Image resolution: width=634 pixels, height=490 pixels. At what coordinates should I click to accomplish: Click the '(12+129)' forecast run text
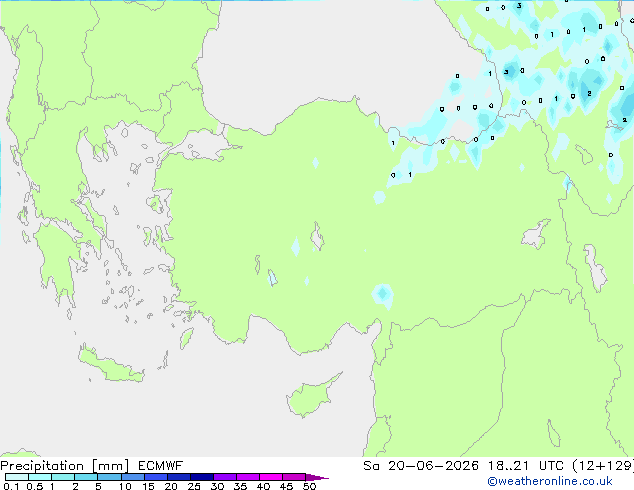point(603,466)
